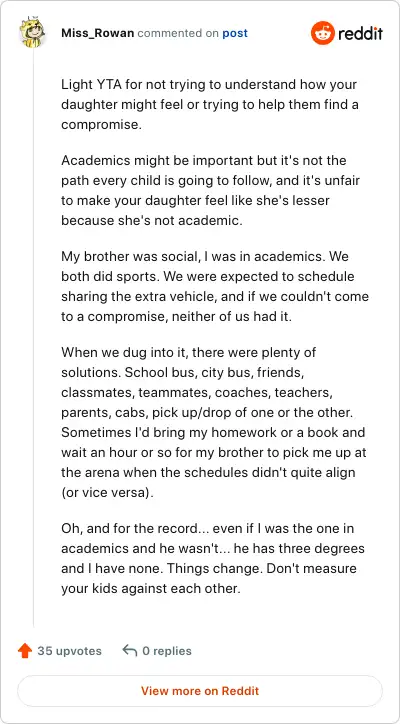Click the reply arrow icon
The width and height of the screenshot is (400, 724).
[130, 651]
